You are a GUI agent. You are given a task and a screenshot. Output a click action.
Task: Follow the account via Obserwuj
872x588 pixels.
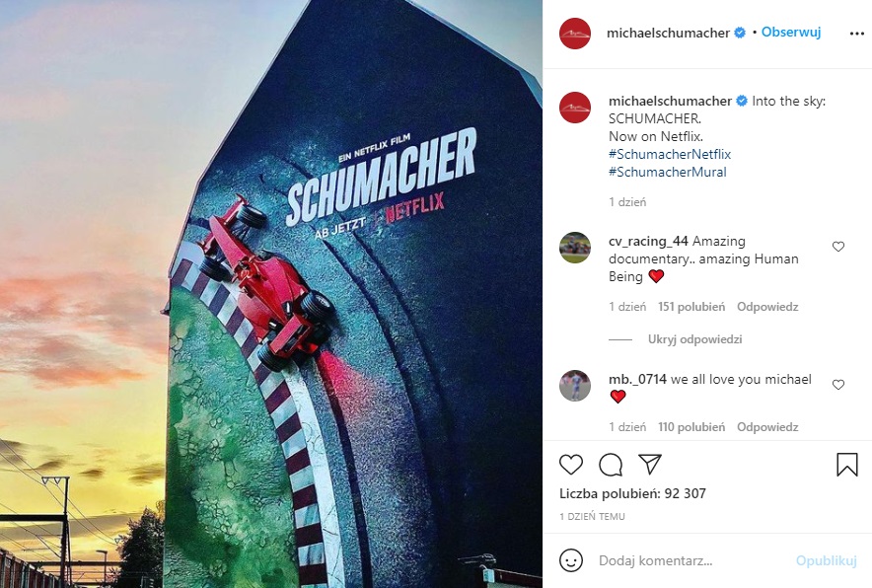coord(791,33)
